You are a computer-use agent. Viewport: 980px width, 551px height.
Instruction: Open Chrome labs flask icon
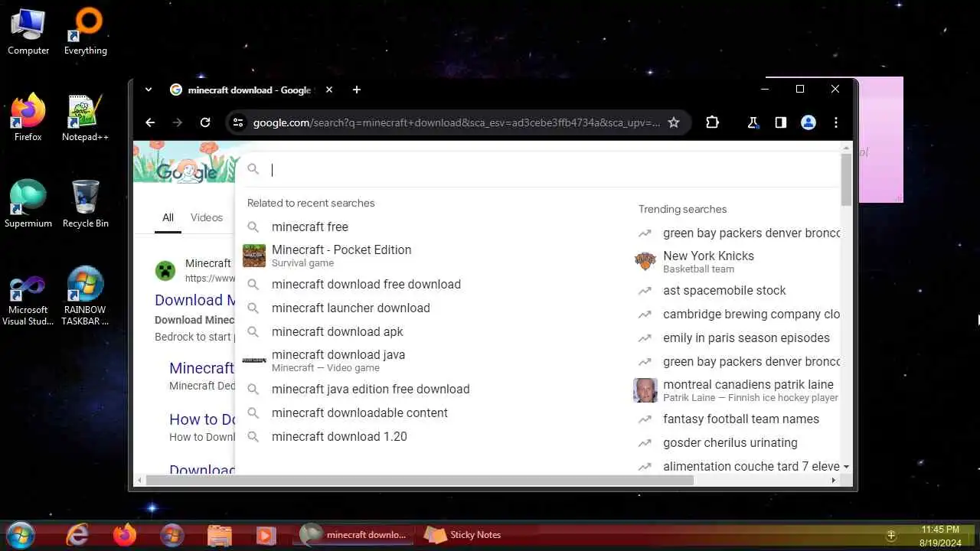coord(753,122)
